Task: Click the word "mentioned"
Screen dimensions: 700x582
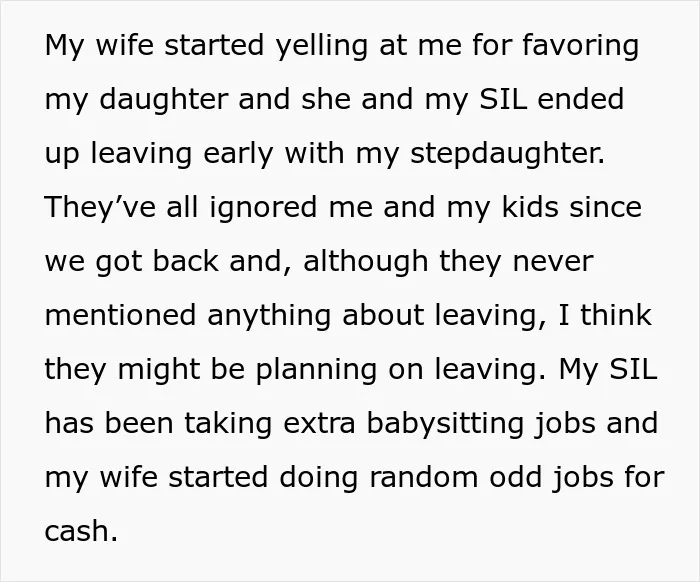Action: coord(121,315)
